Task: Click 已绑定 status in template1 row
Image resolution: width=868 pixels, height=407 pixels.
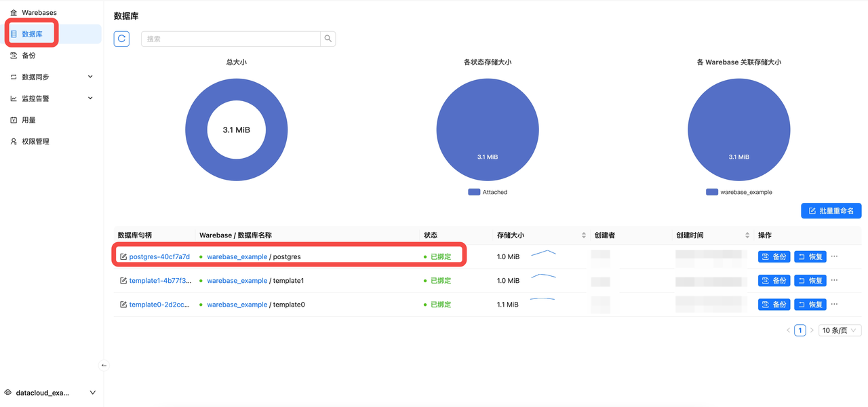Action: click(x=441, y=281)
